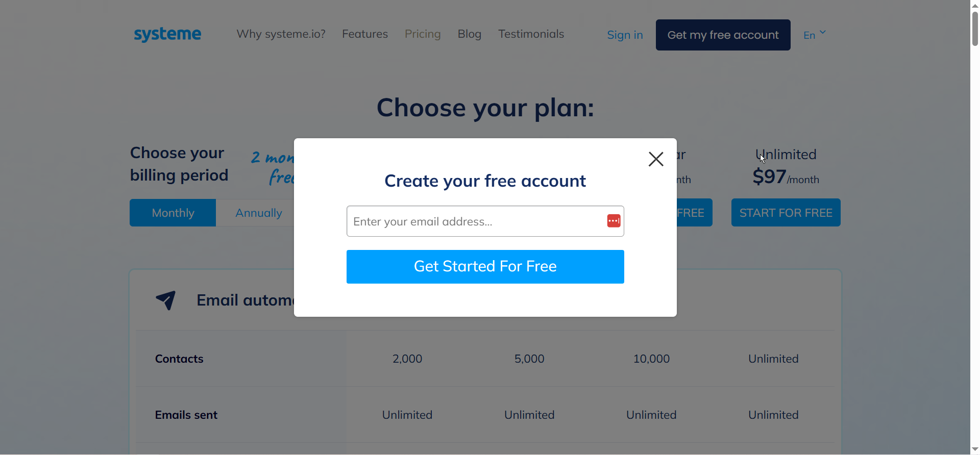
Task: Start free on the $97 Unlimited plan
Action: point(786,212)
